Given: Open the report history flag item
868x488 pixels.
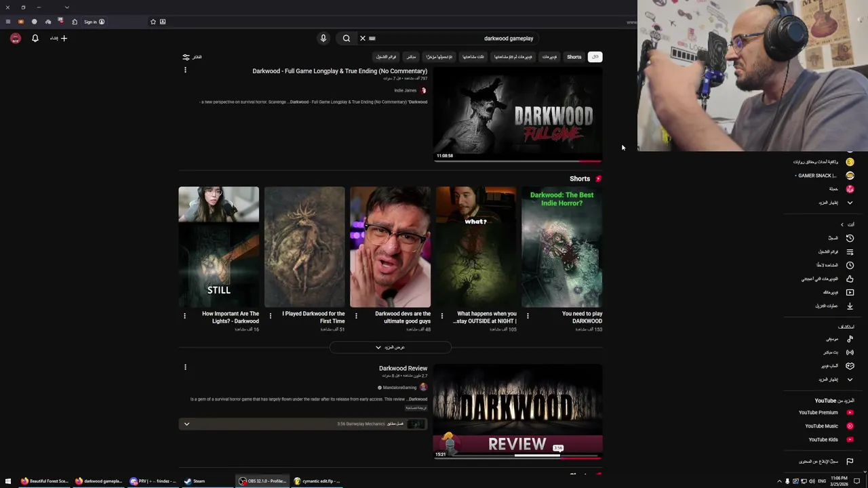Looking at the screenshot, I should (x=825, y=462).
